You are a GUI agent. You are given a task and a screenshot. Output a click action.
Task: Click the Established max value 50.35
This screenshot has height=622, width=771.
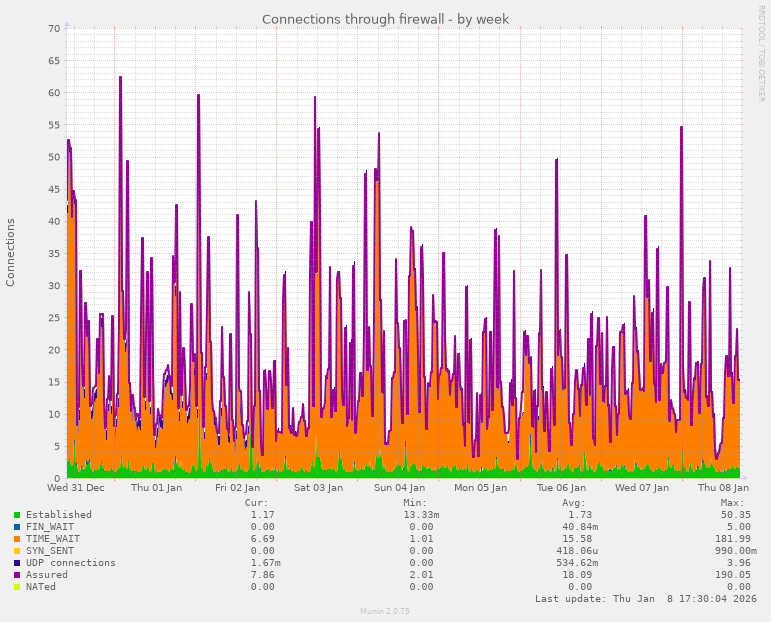click(x=736, y=515)
